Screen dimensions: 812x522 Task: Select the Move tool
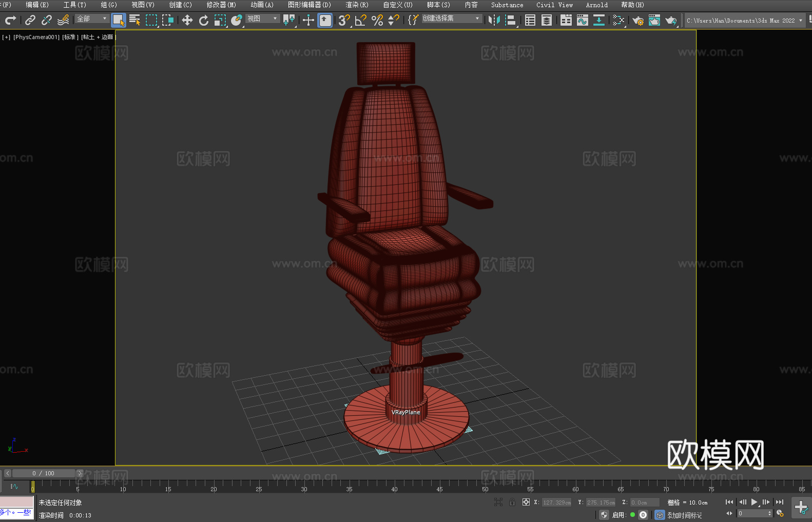(x=187, y=20)
